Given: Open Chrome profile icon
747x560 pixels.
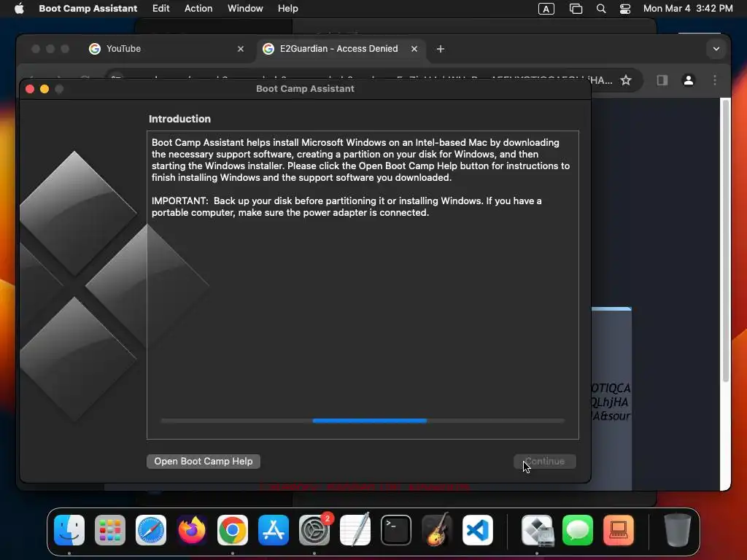Looking at the screenshot, I should coord(688,80).
